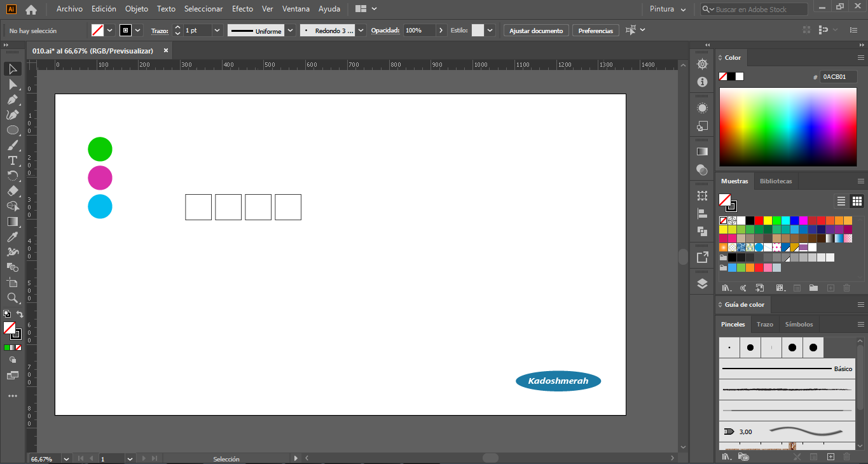Select the Eraser tool
The height and width of the screenshot is (464, 868).
(12, 191)
